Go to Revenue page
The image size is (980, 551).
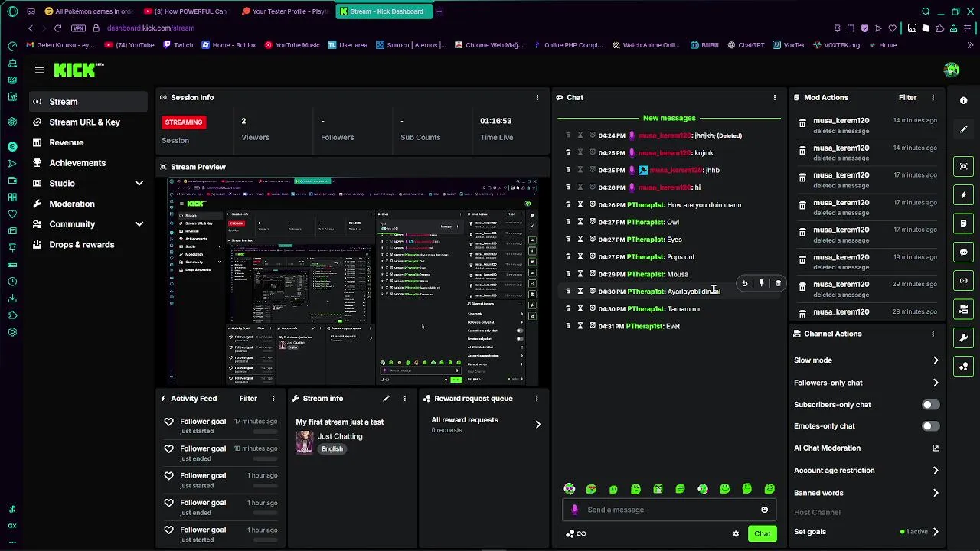click(x=89, y=142)
